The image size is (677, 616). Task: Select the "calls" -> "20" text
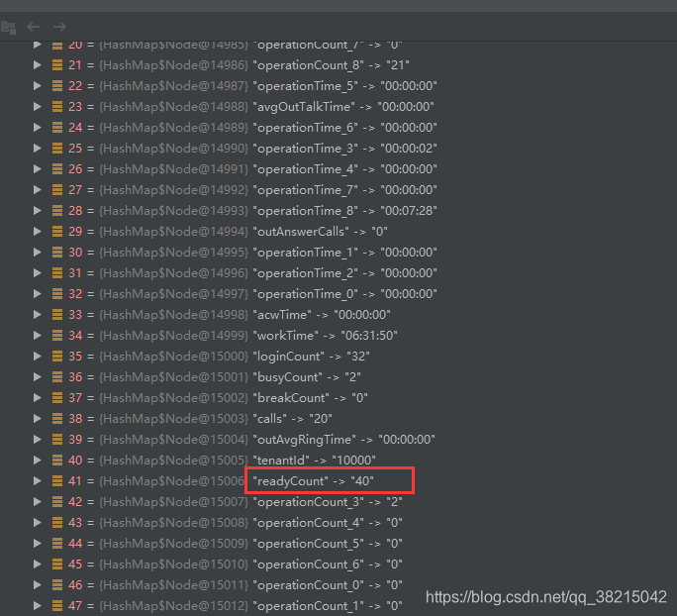[292, 419]
